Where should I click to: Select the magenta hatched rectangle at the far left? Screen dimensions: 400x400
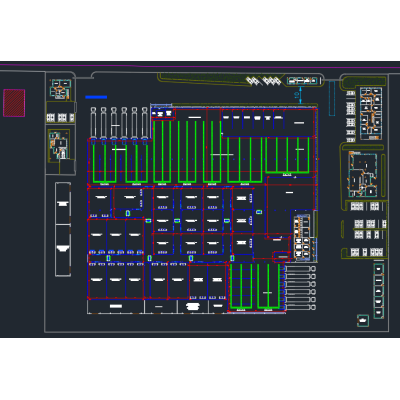click(x=14, y=103)
